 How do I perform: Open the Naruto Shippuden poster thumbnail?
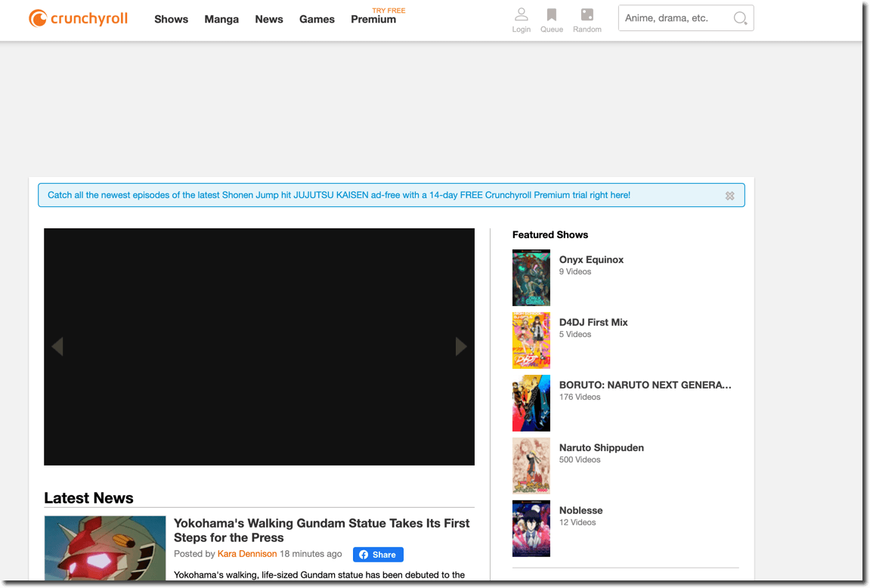click(x=531, y=466)
